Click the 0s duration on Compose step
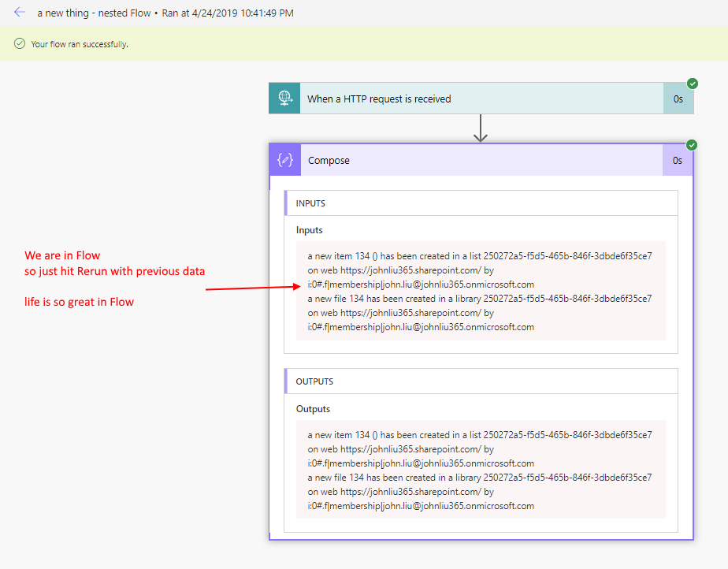 (678, 160)
